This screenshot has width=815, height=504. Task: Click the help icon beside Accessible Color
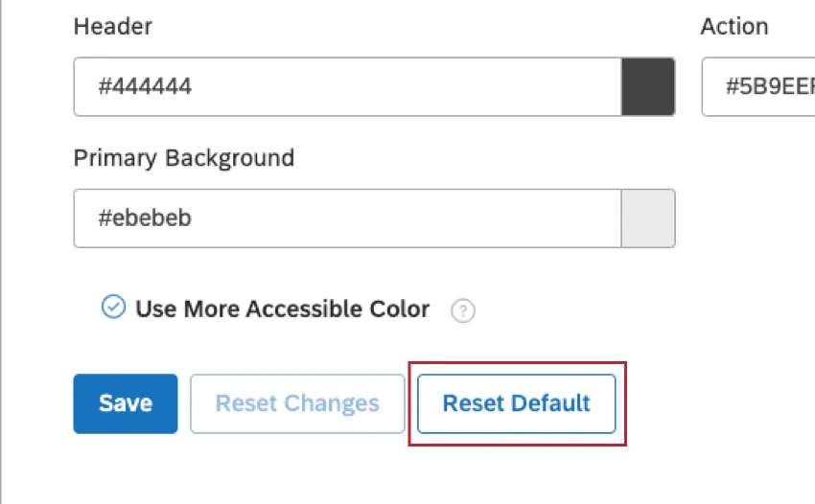click(x=463, y=310)
